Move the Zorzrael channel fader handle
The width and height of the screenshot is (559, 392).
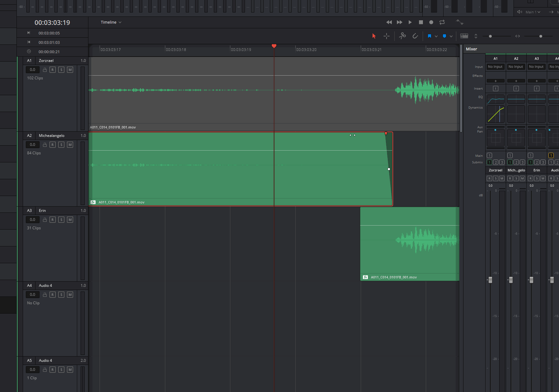490,280
